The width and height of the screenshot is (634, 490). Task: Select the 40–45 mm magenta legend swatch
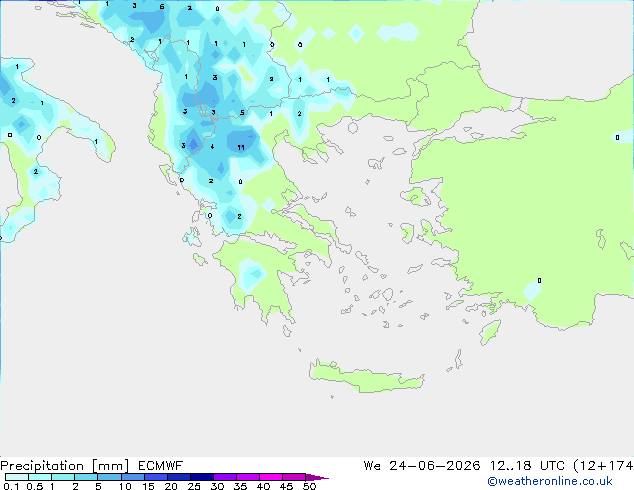tap(271, 477)
